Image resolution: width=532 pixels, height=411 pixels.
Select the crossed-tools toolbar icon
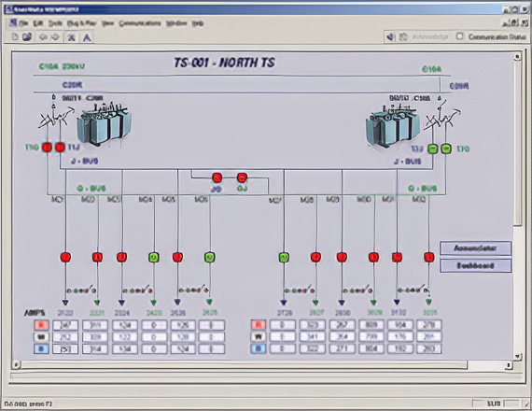point(71,37)
